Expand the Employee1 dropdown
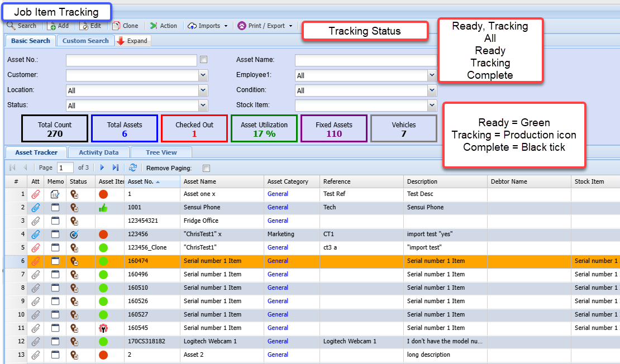 coord(432,75)
